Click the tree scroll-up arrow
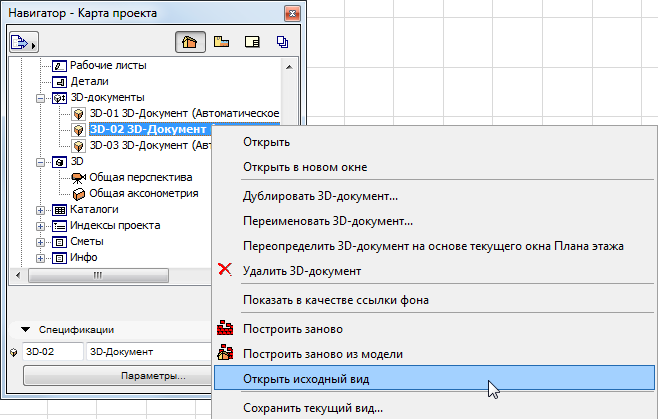 289,67
